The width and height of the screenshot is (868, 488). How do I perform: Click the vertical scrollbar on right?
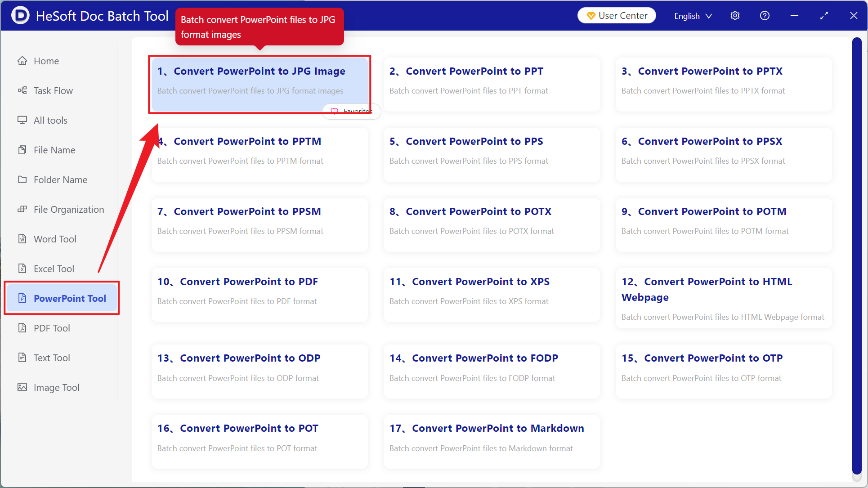856,255
